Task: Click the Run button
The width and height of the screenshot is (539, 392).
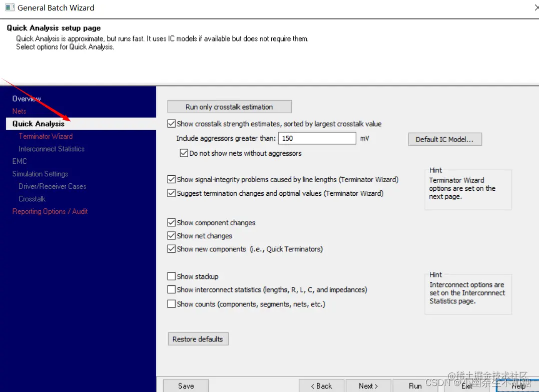Action: 415,386
